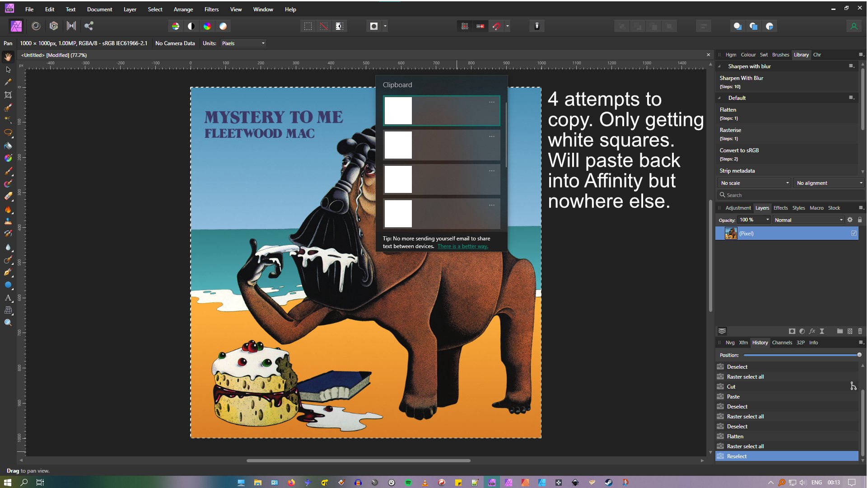Viewport: 868px width, 488px height.
Task: Select the Gradient tool
Action: 8,158
